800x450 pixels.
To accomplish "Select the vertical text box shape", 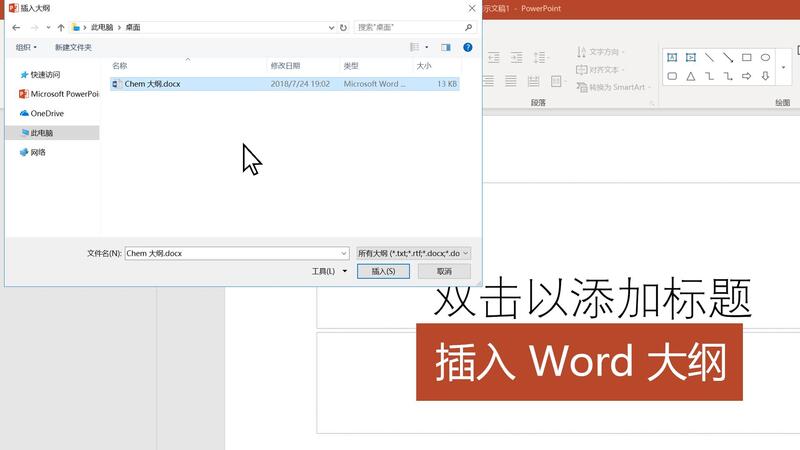I will coord(691,57).
